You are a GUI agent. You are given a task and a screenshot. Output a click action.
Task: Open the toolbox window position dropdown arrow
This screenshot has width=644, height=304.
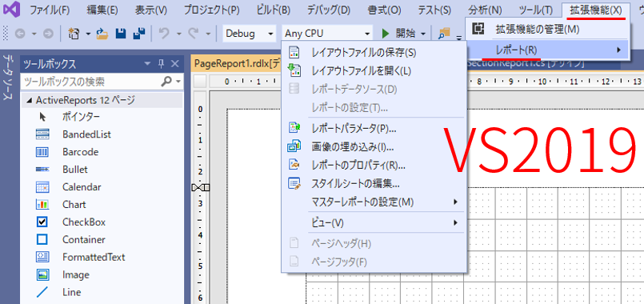click(x=148, y=64)
